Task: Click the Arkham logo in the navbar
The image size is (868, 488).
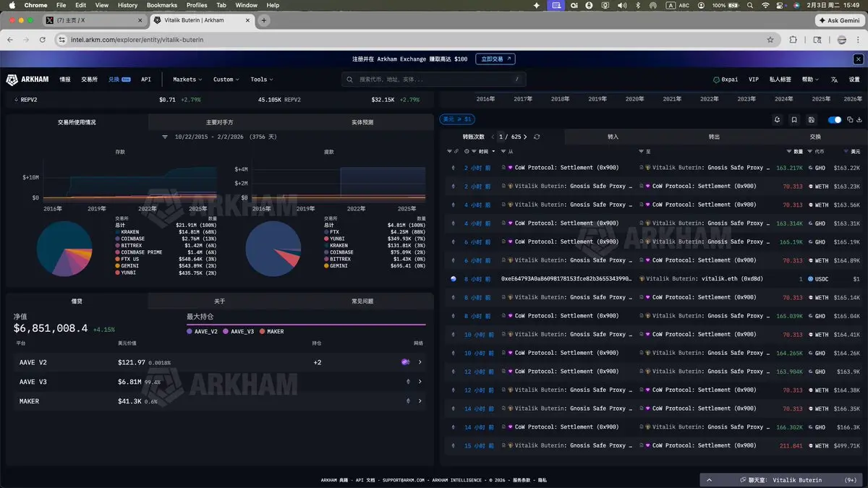Action: click(x=27, y=80)
